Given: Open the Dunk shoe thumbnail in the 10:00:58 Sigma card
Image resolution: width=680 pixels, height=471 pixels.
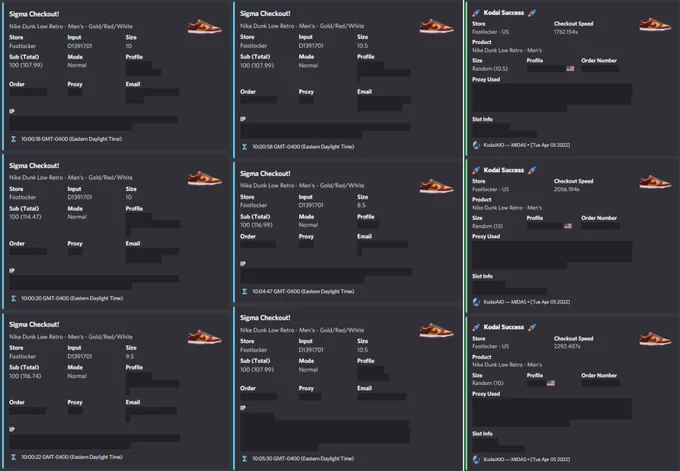Looking at the screenshot, I should pos(436,26).
